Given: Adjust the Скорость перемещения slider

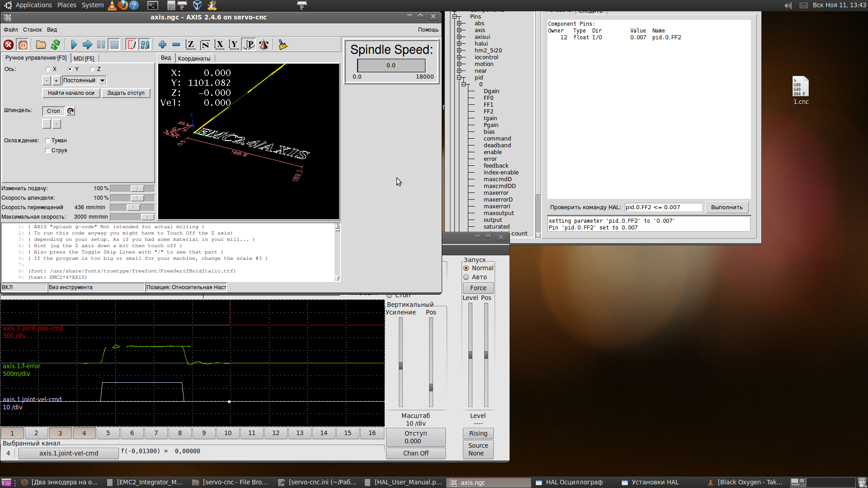Looking at the screenshot, I should [x=133, y=207].
